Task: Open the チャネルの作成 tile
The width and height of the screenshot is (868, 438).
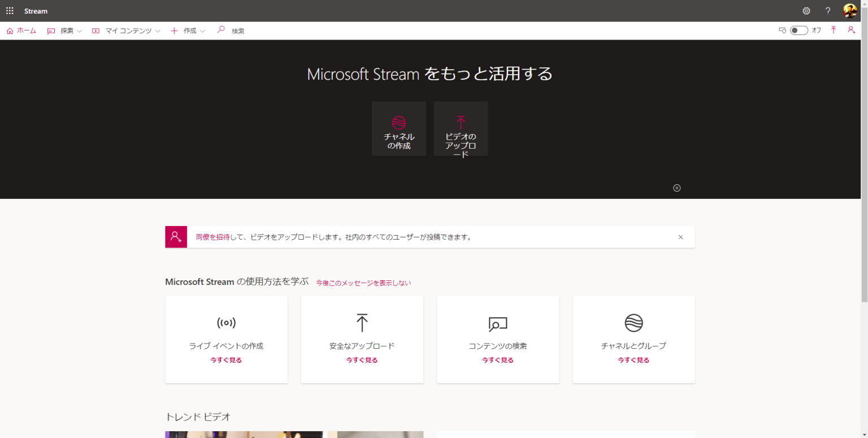Action: click(398, 128)
